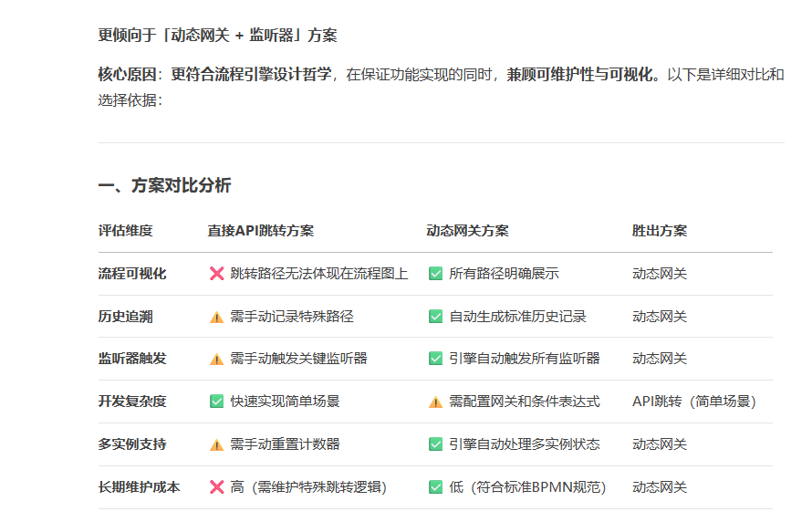Click the 动态网关方案 column header
This screenshot has width=812, height=522.
468,231
